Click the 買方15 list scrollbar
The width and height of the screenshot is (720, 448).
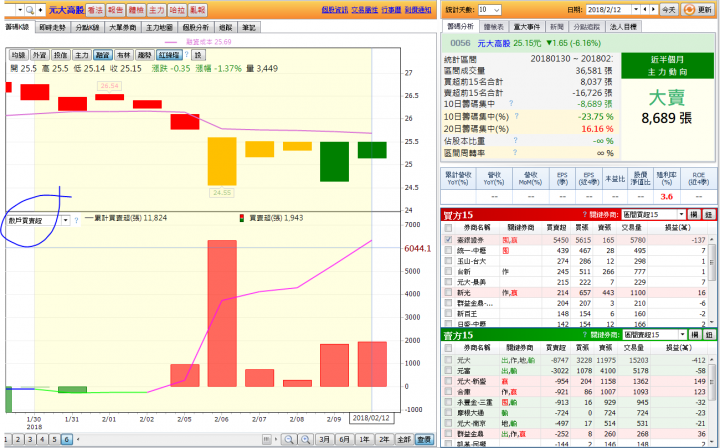712,280
